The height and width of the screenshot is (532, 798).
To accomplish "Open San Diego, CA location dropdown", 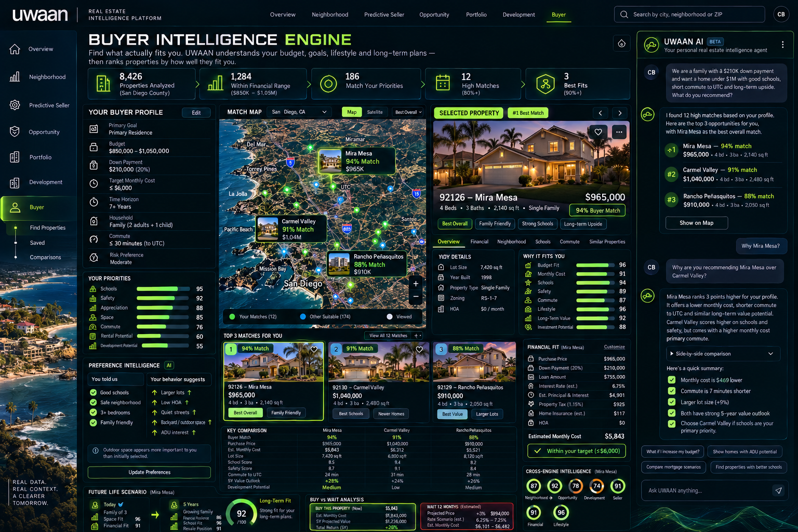I will pyautogui.click(x=300, y=112).
